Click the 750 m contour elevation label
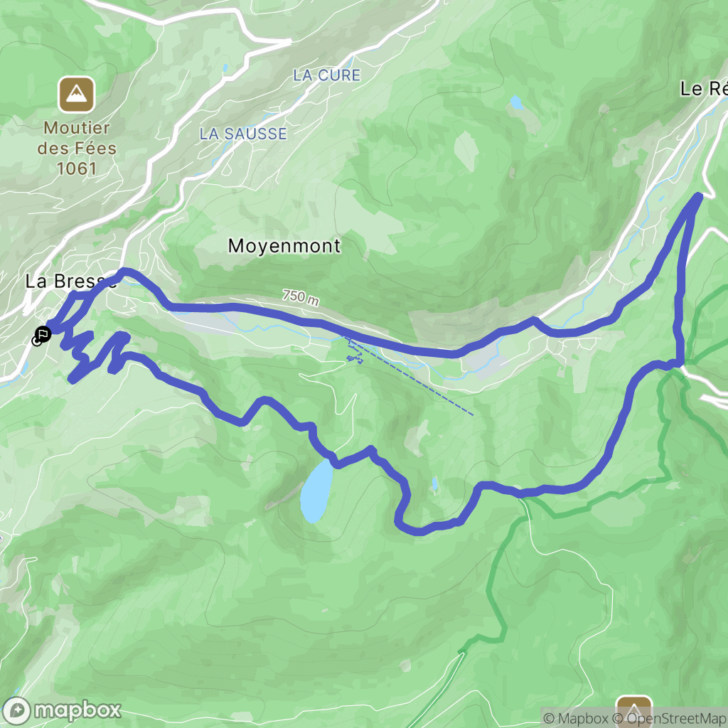 click(301, 297)
